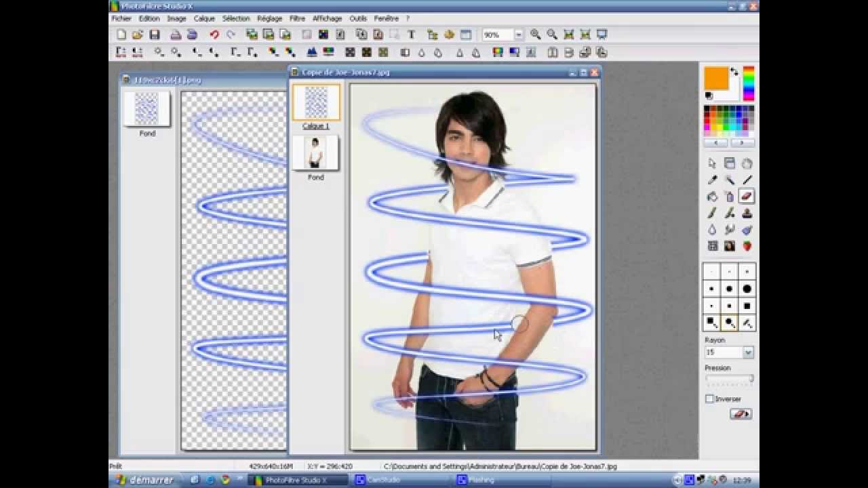Open the Calque menu
The width and height of the screenshot is (868, 488).
[x=204, y=18]
